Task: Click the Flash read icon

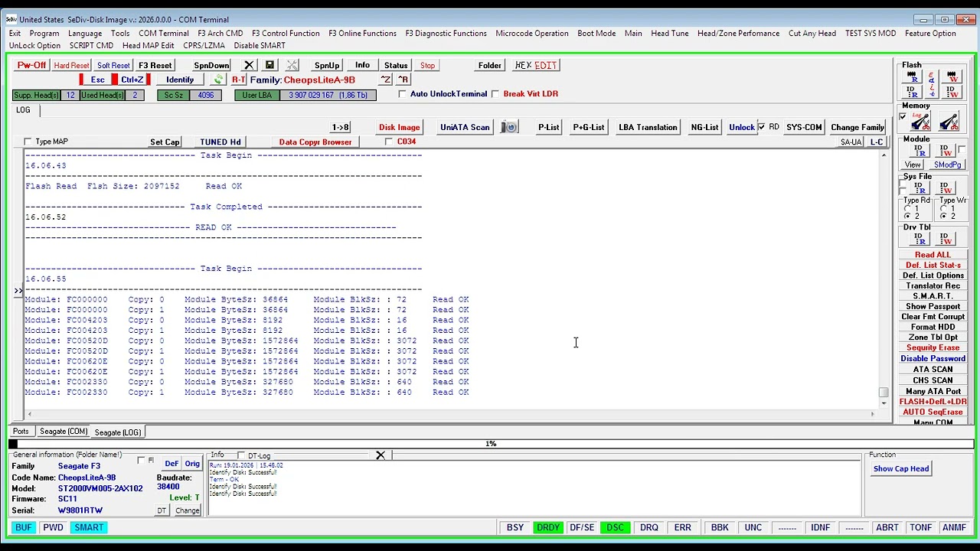Action: pyautogui.click(x=912, y=76)
